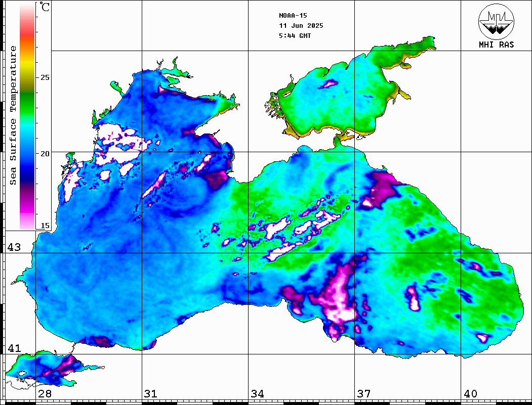Viewport: 532px width, 405px height.
Task: Click the MHI RAS logo emblem
Action: point(496,22)
